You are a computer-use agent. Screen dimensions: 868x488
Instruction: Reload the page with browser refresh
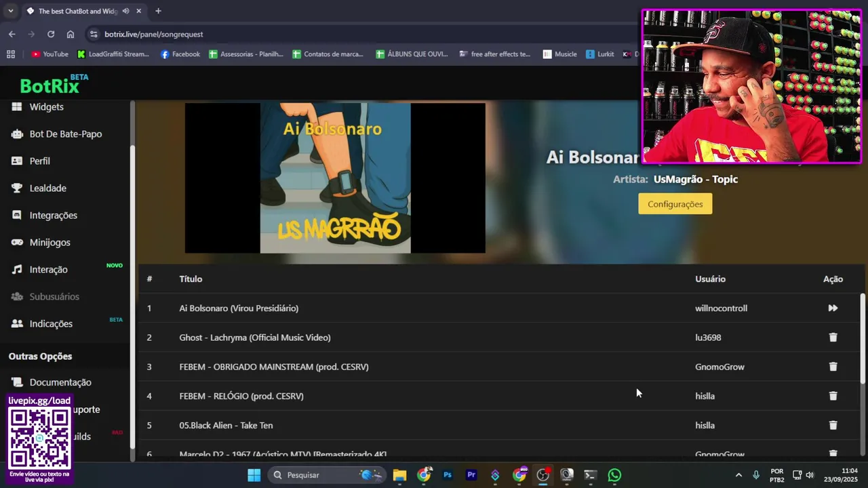coord(51,34)
